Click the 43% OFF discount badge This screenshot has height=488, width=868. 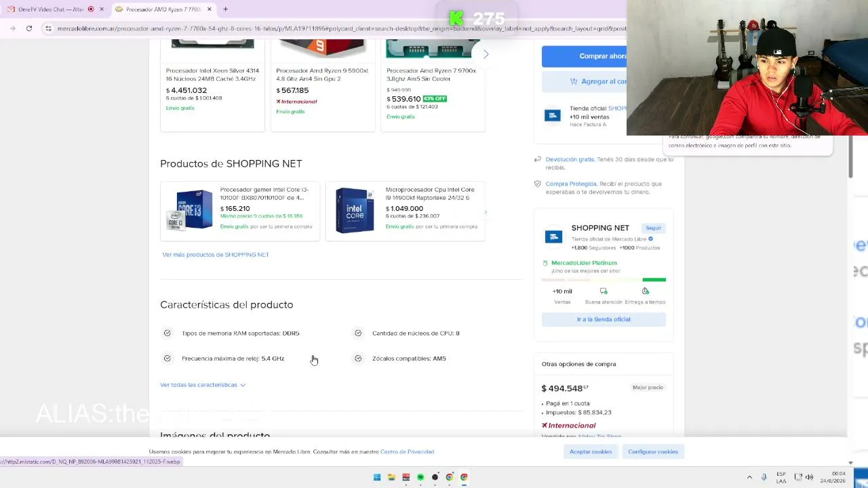pos(435,99)
